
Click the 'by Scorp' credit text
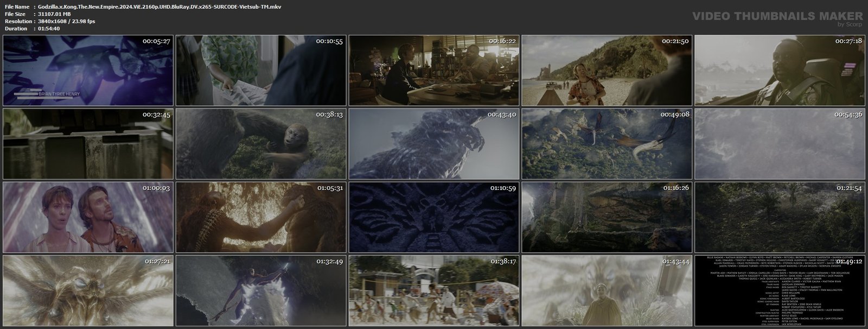(850, 24)
